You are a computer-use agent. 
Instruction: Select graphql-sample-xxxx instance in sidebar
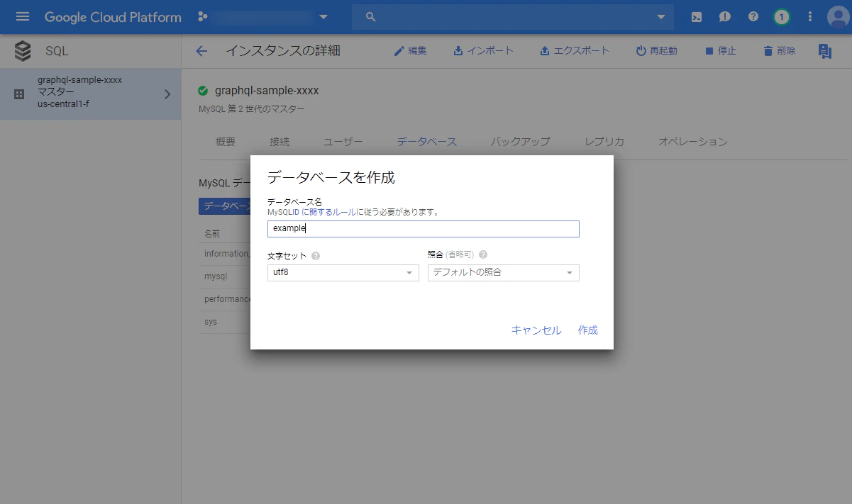(x=90, y=94)
